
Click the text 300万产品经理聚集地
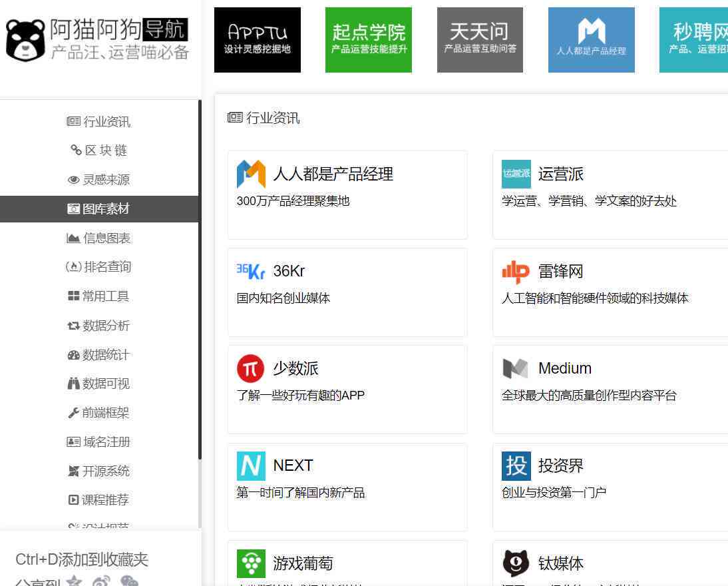pyautogui.click(x=293, y=201)
